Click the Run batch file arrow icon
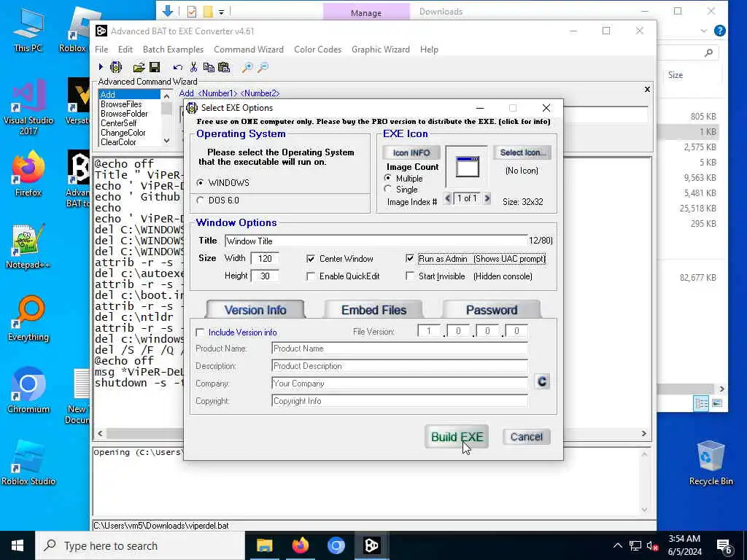The image size is (747, 560). 101,67
